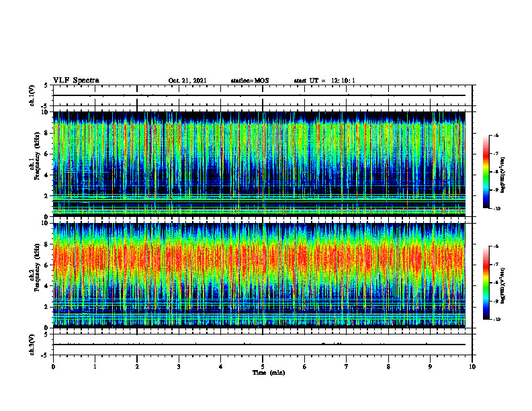The width and height of the screenshot is (532, 411).
Task: Click the start UT 12:10:1 label
Action: [x=324, y=81]
